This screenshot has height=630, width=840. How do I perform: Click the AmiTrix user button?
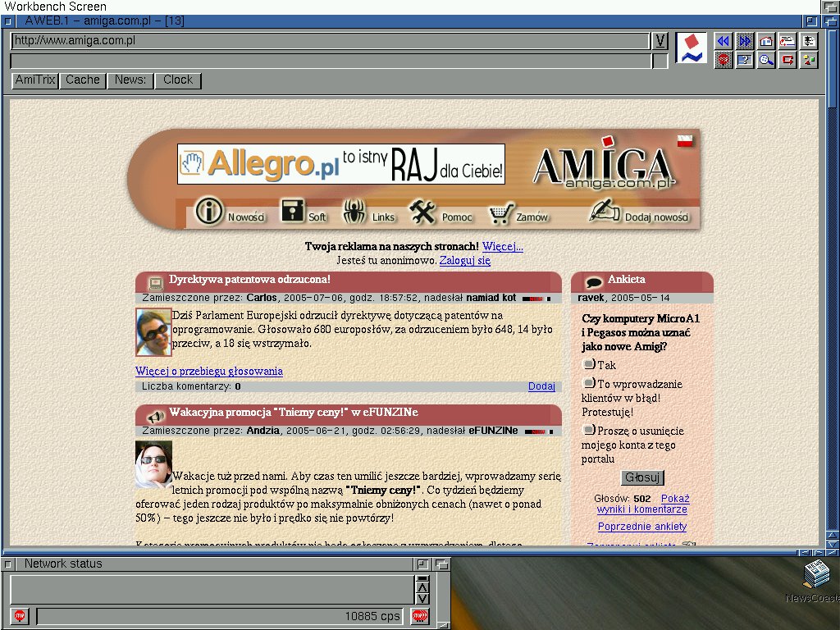click(35, 80)
